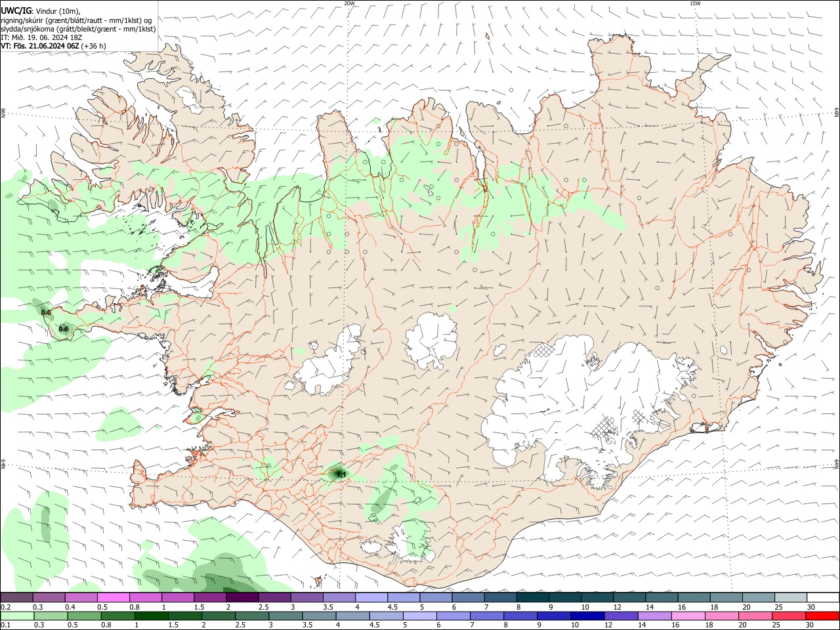840x630 pixels.
Task: Pick top-row lavender swatch between 4 and 4.5
Action: tap(371, 597)
